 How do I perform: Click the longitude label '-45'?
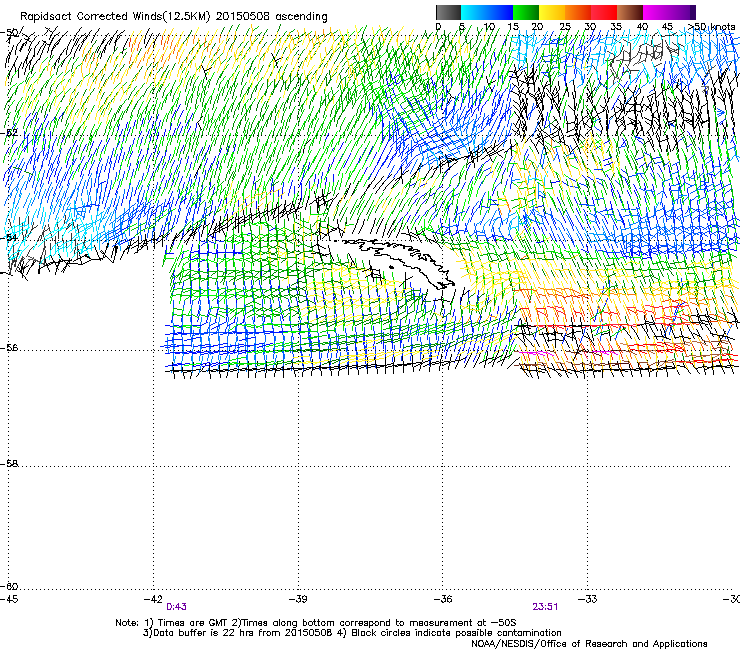[x=8, y=599]
